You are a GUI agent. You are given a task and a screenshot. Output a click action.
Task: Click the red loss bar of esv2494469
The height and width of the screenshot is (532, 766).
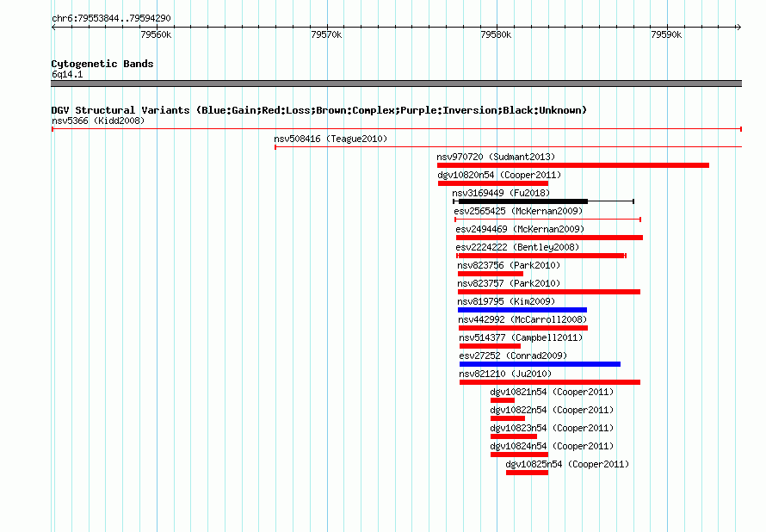[x=550, y=238]
